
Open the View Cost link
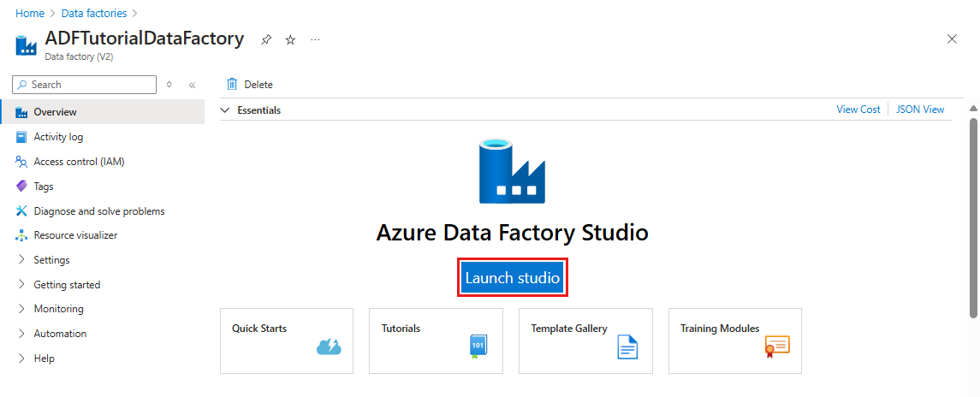[x=858, y=110]
